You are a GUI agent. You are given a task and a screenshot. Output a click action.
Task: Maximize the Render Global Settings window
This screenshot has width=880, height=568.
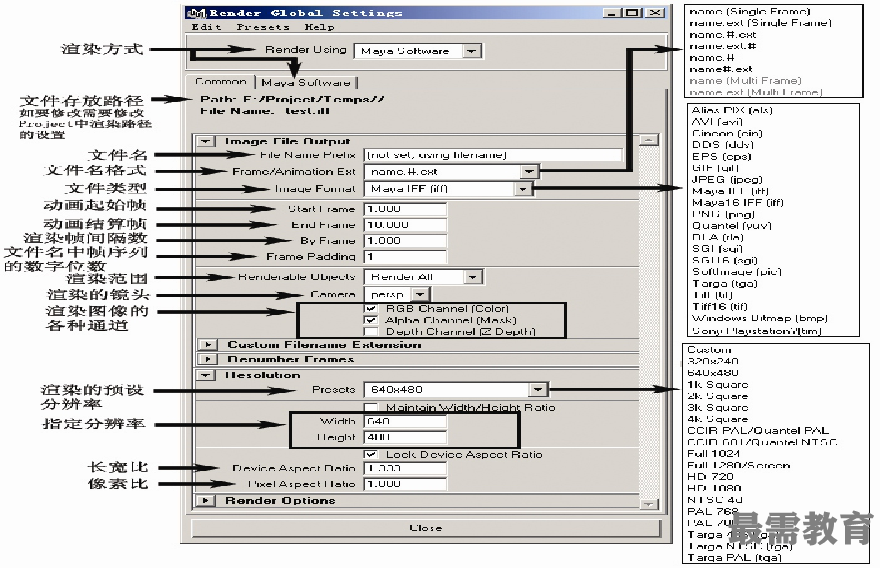coord(633,12)
